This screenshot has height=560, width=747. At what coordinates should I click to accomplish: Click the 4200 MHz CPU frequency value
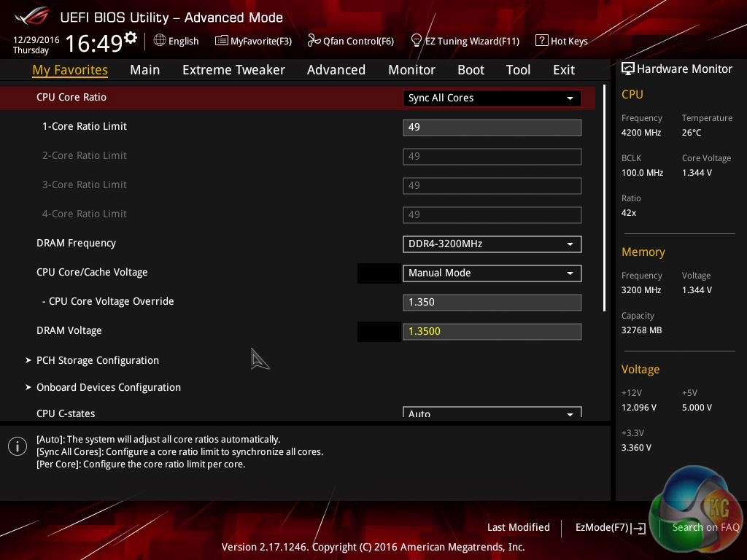click(641, 133)
